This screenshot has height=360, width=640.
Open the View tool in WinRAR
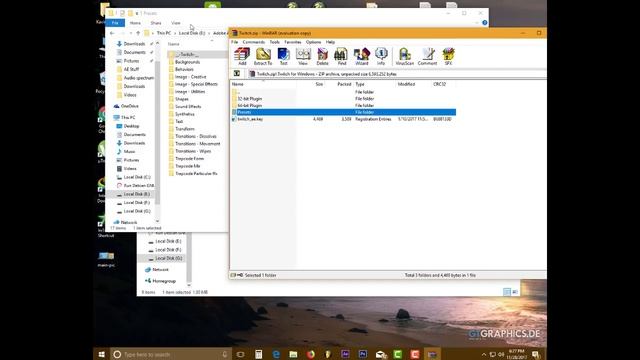[303, 56]
